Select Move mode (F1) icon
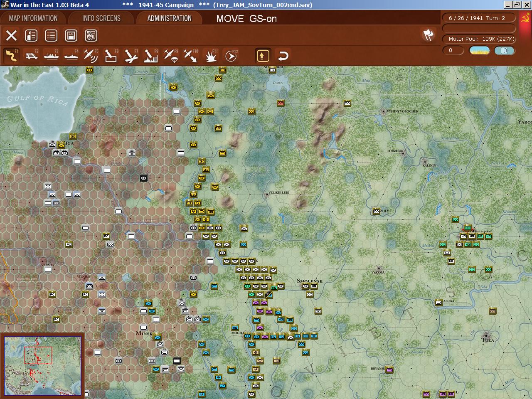This screenshot has height=399, width=532. click(x=11, y=56)
